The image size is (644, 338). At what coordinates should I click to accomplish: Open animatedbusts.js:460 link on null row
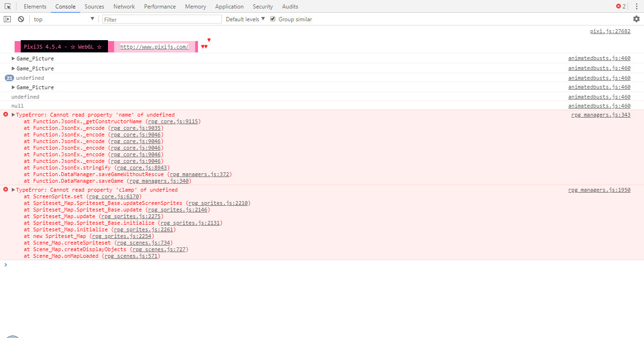[x=599, y=106]
